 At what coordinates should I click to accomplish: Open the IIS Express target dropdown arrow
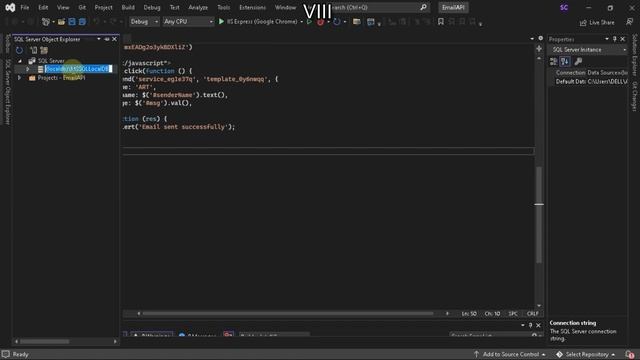(x=302, y=22)
